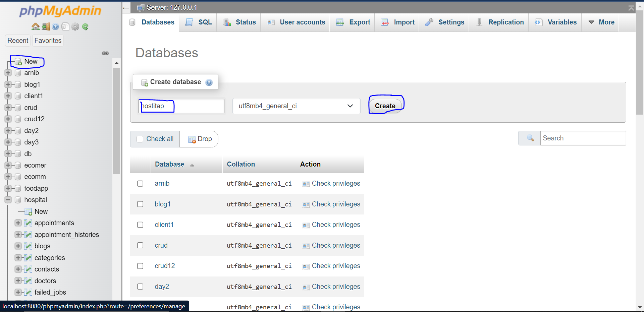
Task: Enable the Check all checkbox
Action: [140, 139]
